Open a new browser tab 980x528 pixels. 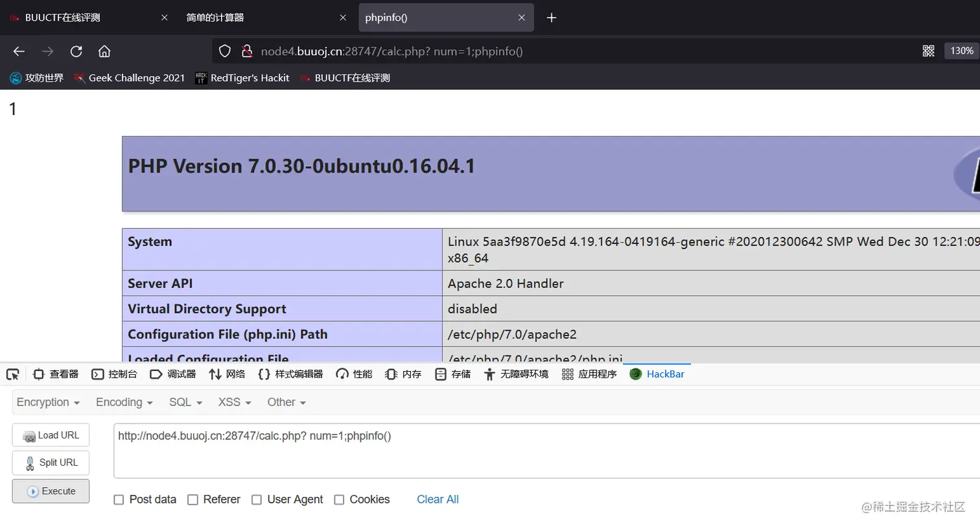coord(552,18)
